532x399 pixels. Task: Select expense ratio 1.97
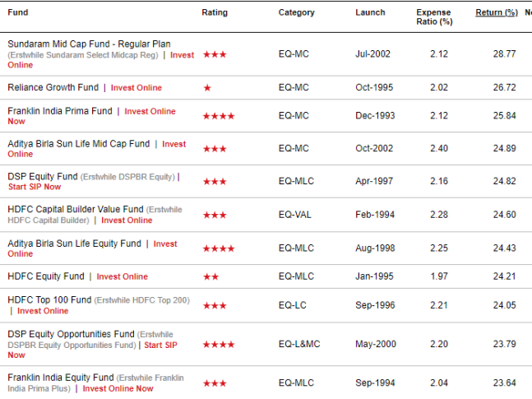click(439, 276)
